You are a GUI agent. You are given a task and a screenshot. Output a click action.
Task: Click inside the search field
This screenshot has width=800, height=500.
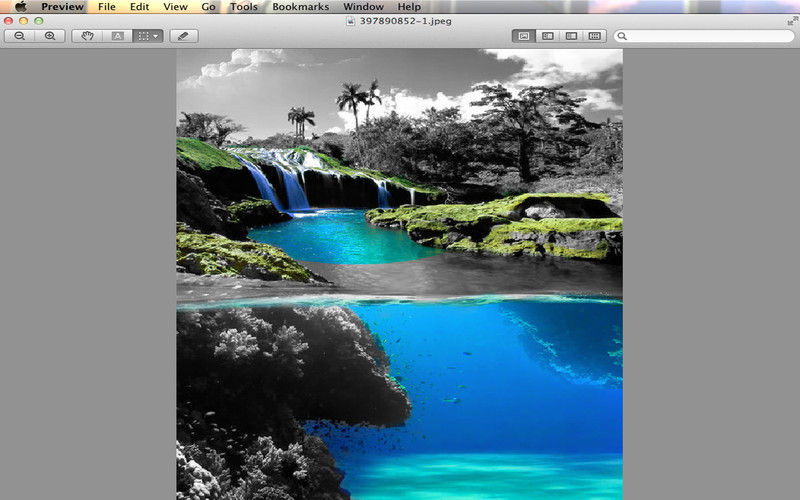pos(704,36)
